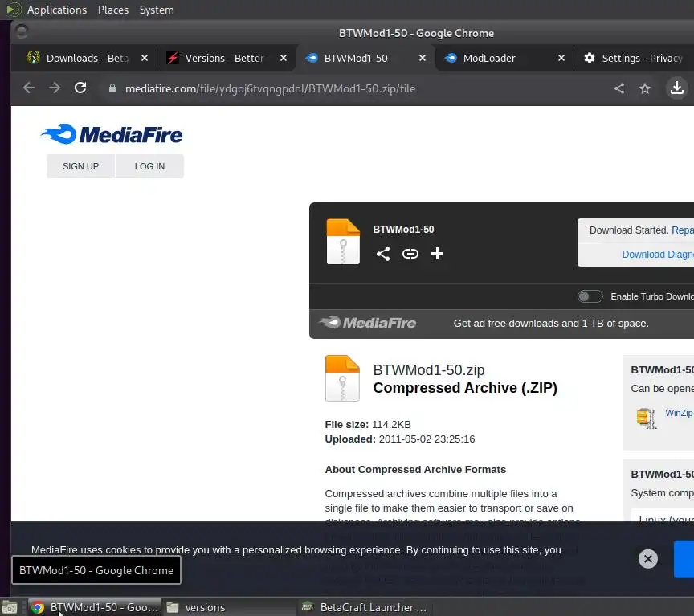Viewport: 694px width, 616px height.
Task: Reload the MediaFire page
Action: point(80,88)
